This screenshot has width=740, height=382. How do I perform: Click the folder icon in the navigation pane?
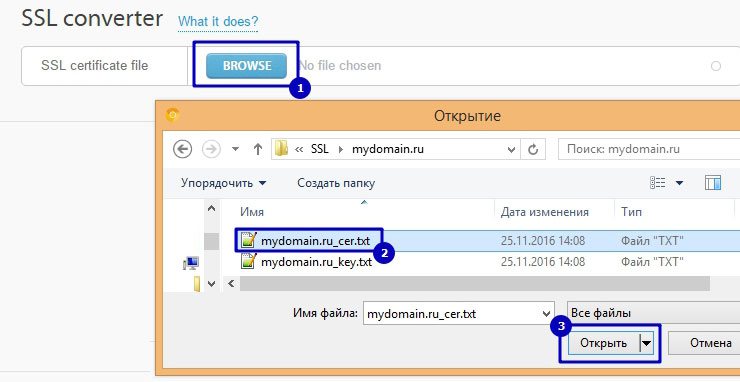pyautogui.click(x=197, y=283)
